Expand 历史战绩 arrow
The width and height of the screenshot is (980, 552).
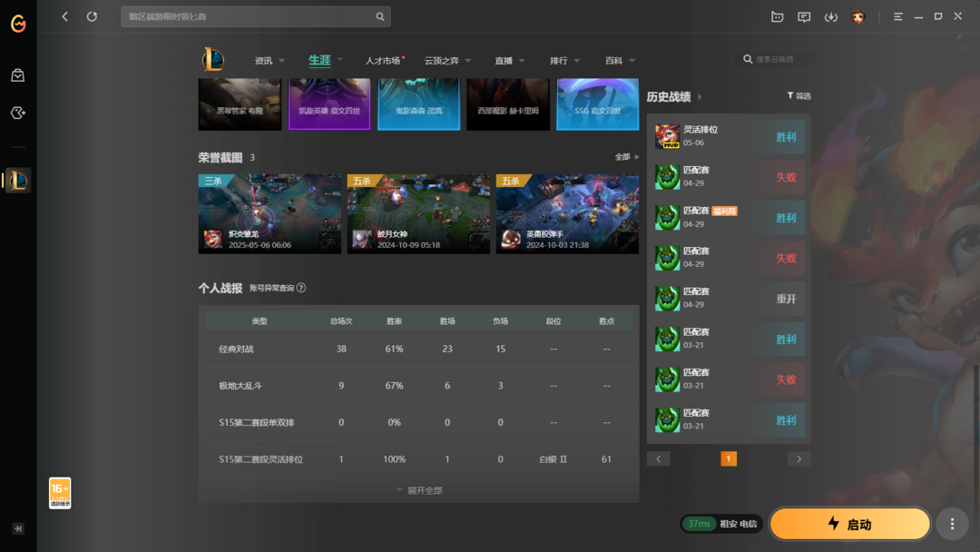700,97
